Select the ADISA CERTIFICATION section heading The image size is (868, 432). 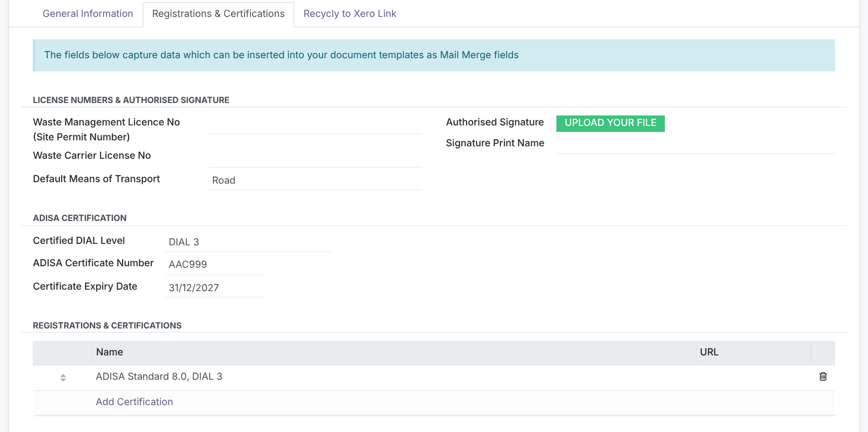(80, 218)
